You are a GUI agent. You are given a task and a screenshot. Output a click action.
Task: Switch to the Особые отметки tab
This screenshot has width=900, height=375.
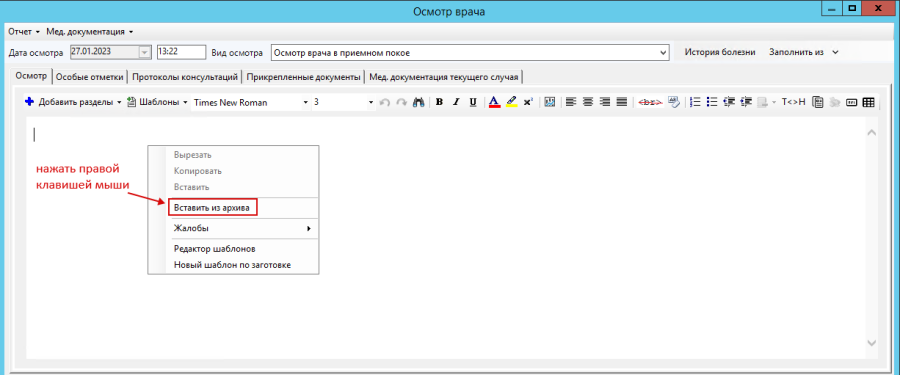(x=90, y=76)
